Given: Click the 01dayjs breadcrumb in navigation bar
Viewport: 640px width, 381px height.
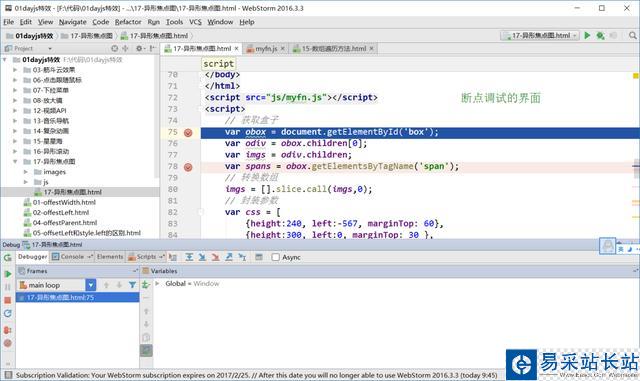Looking at the screenshot, I should tap(30, 36).
